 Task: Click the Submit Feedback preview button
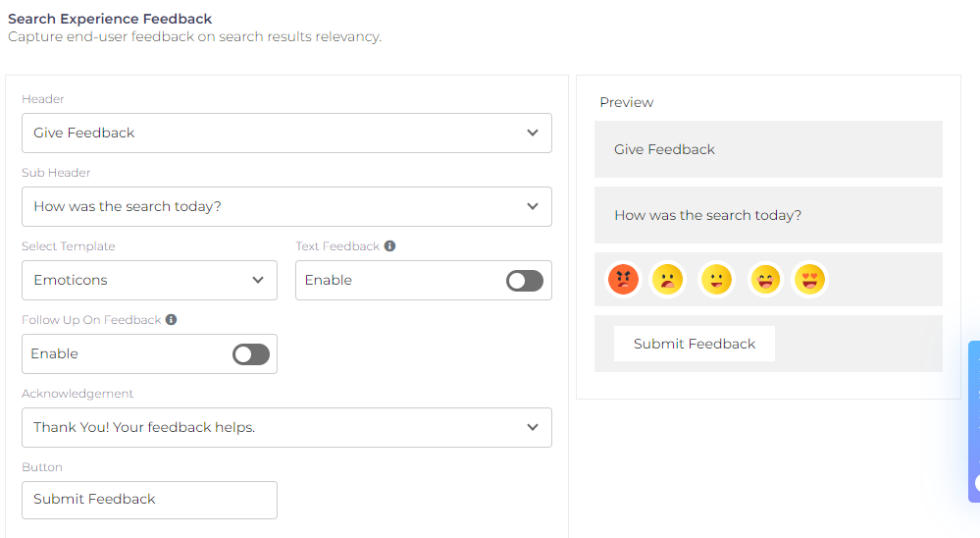694,344
